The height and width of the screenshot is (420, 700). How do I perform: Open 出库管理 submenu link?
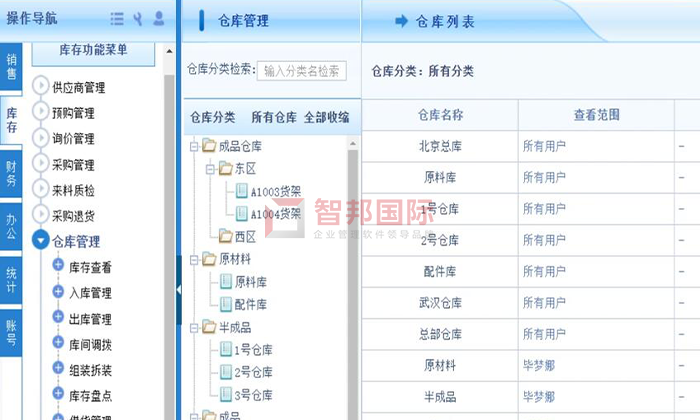(x=90, y=319)
